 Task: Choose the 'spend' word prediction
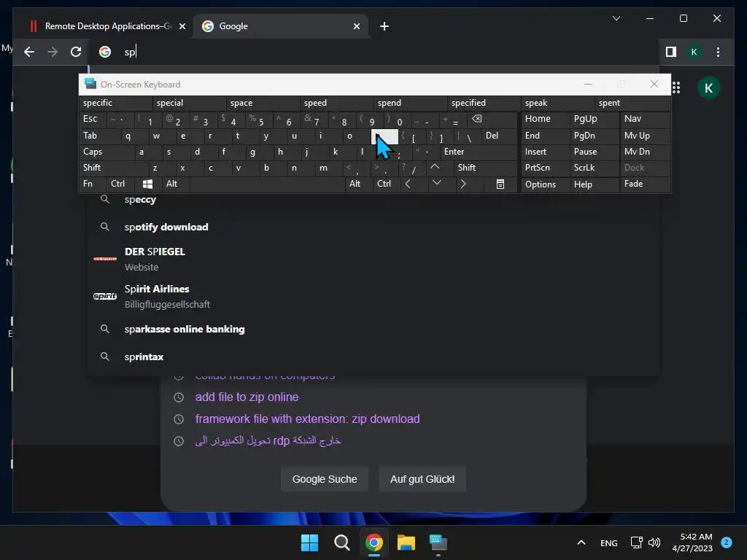(410, 103)
